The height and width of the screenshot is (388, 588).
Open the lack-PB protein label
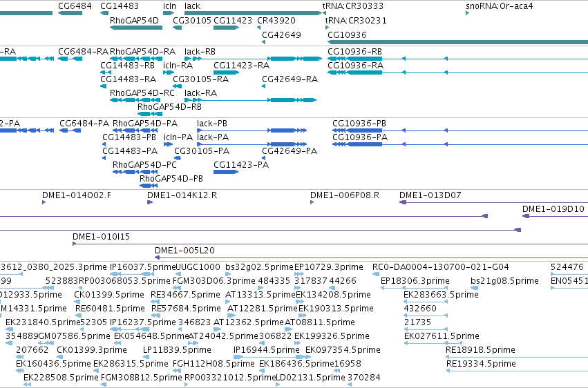pos(212,124)
